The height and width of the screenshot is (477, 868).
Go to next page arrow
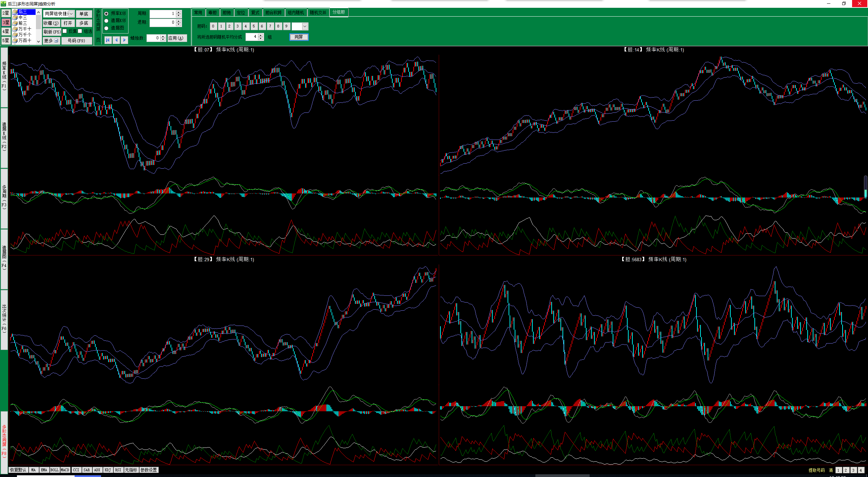[124, 40]
